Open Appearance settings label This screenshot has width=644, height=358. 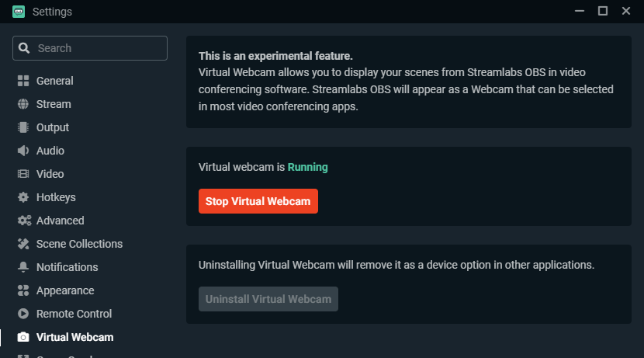pos(65,290)
